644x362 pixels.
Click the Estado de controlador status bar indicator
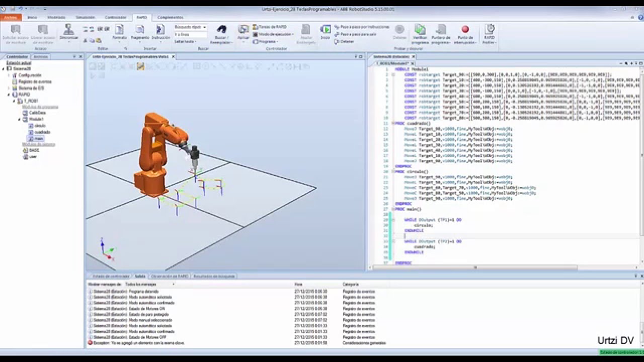point(621,352)
